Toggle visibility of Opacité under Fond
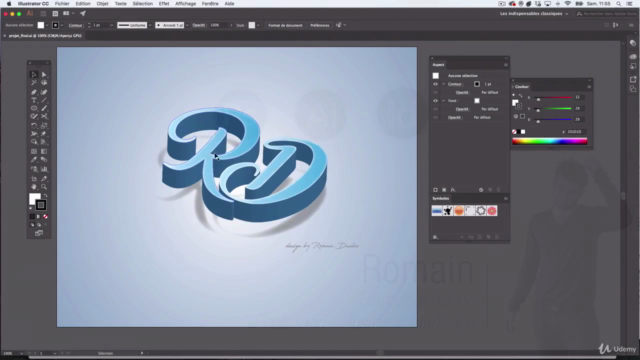640x360 pixels. (435, 109)
